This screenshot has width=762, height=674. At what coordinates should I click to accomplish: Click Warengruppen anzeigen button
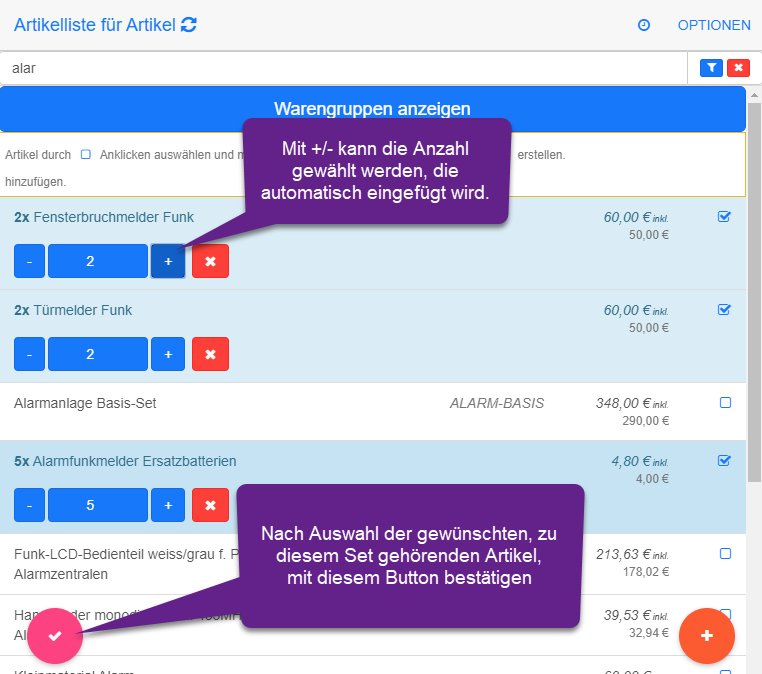click(x=372, y=108)
